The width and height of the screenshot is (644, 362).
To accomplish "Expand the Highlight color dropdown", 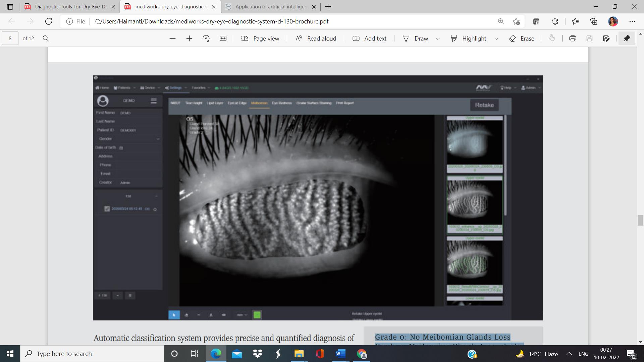I will (496, 39).
